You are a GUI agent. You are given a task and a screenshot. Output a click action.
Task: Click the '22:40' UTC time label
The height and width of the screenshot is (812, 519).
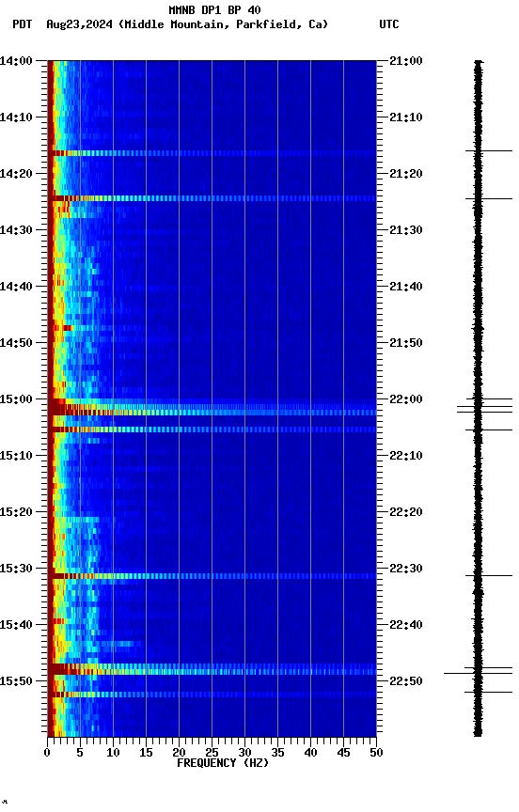pyautogui.click(x=406, y=625)
